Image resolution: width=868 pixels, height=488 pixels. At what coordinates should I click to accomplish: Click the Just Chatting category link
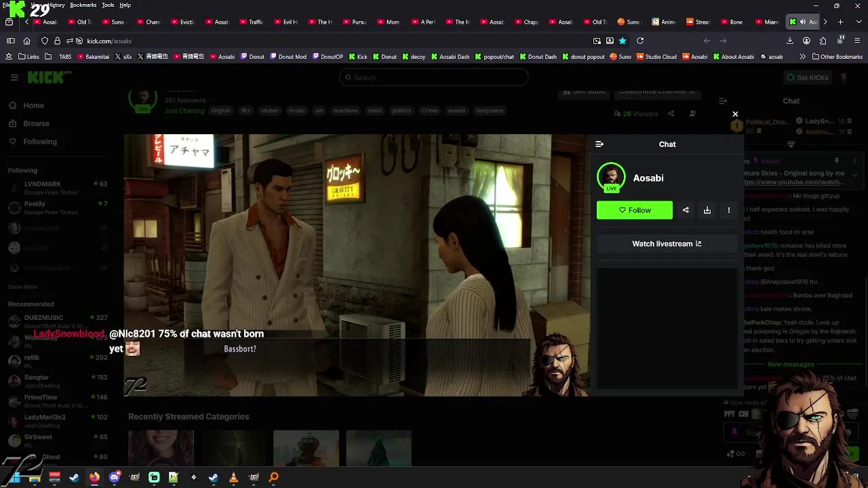click(184, 110)
